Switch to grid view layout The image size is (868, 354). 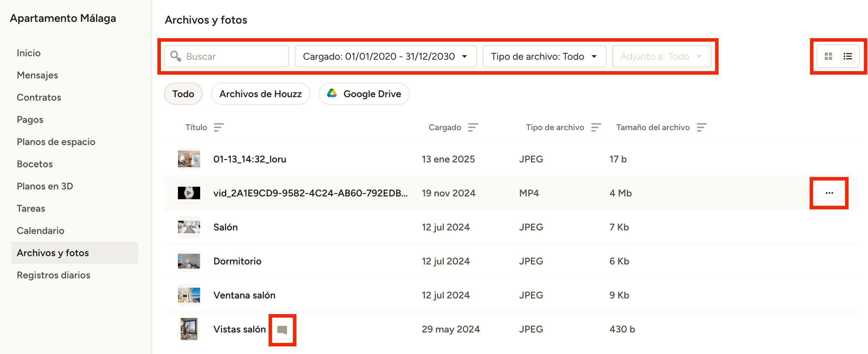[x=828, y=56]
